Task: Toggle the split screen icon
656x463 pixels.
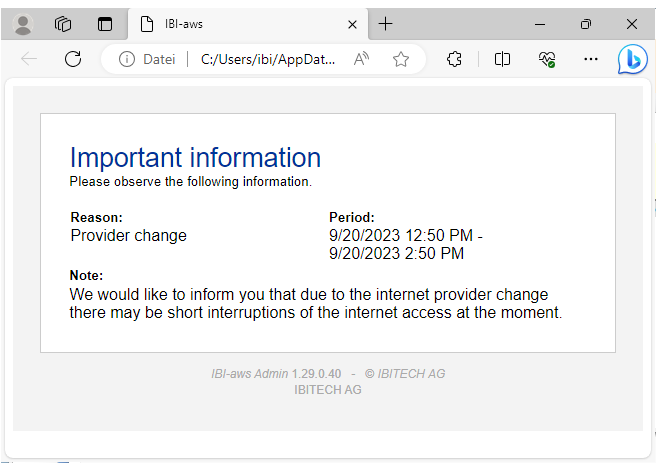Action: [503, 59]
